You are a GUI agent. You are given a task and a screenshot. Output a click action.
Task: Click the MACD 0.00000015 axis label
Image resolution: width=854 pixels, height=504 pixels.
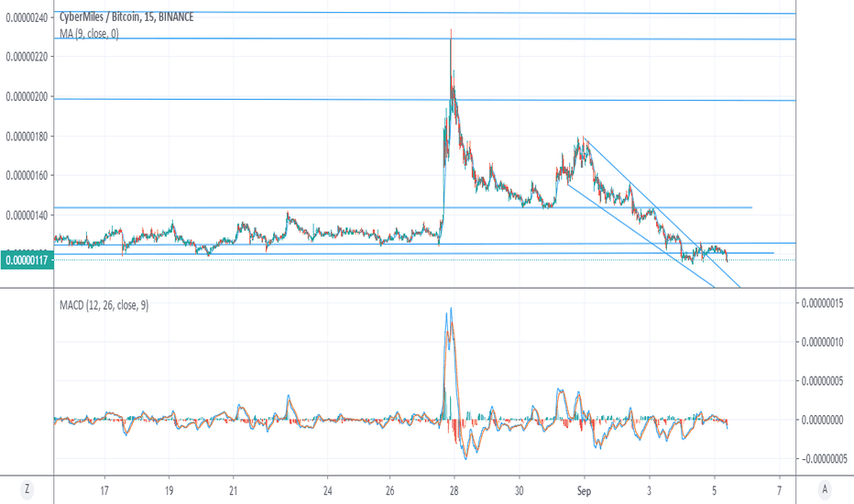coord(823,303)
